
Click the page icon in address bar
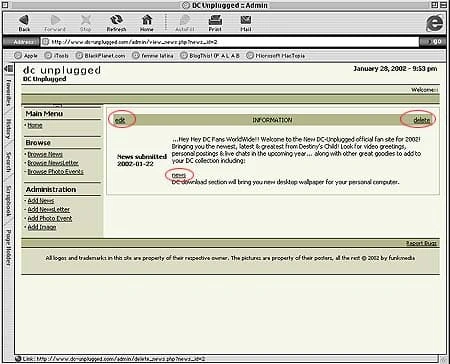[46, 42]
